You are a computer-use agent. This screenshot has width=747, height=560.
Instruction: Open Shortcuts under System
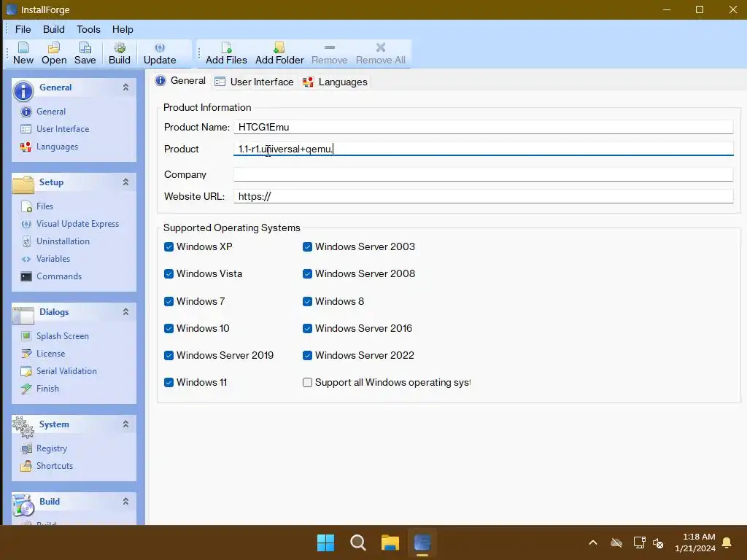(x=54, y=466)
